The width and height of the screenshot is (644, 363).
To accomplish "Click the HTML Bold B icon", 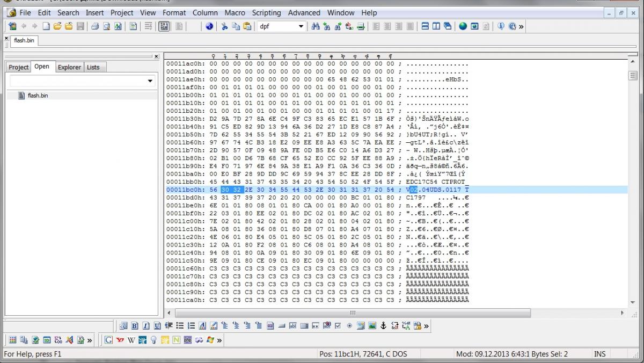I will tap(135, 325).
